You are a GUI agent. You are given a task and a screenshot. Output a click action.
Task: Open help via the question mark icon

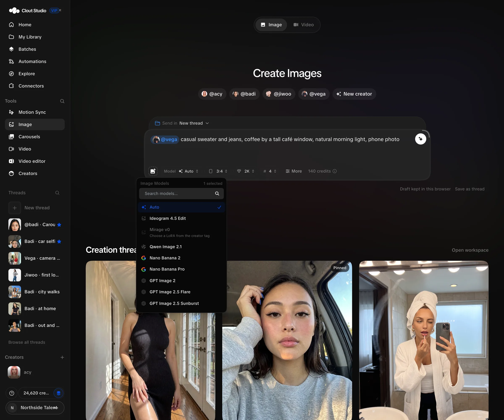pyautogui.click(x=12, y=393)
